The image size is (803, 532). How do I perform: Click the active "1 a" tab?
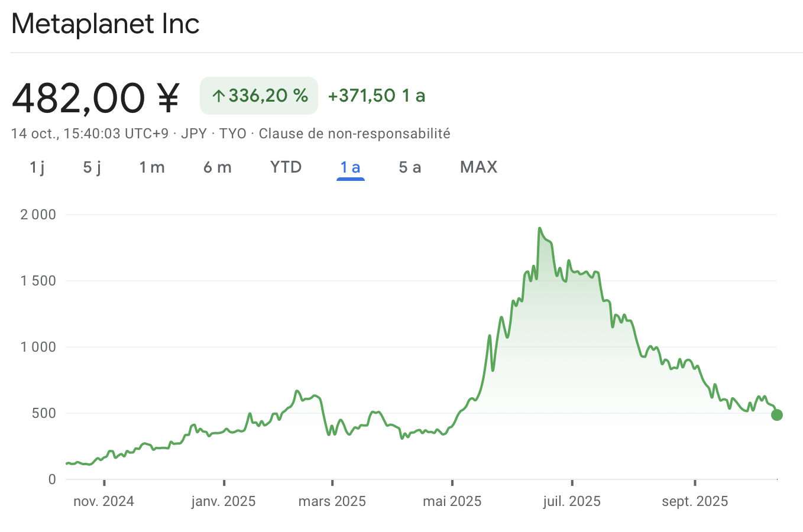click(350, 167)
